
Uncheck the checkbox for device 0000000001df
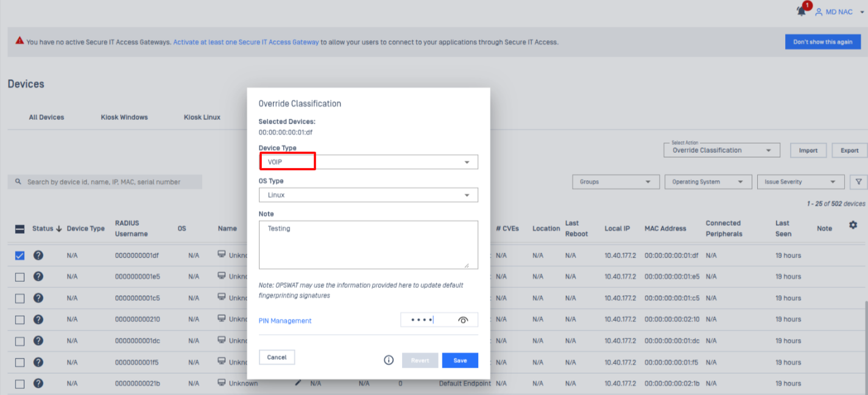19,256
